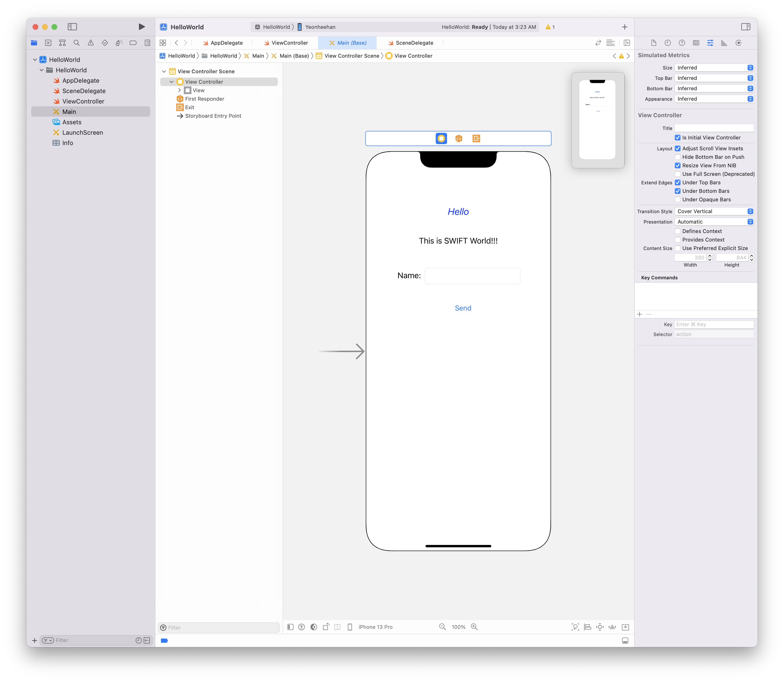
Task: Switch to the ViewController tab
Action: coord(286,43)
